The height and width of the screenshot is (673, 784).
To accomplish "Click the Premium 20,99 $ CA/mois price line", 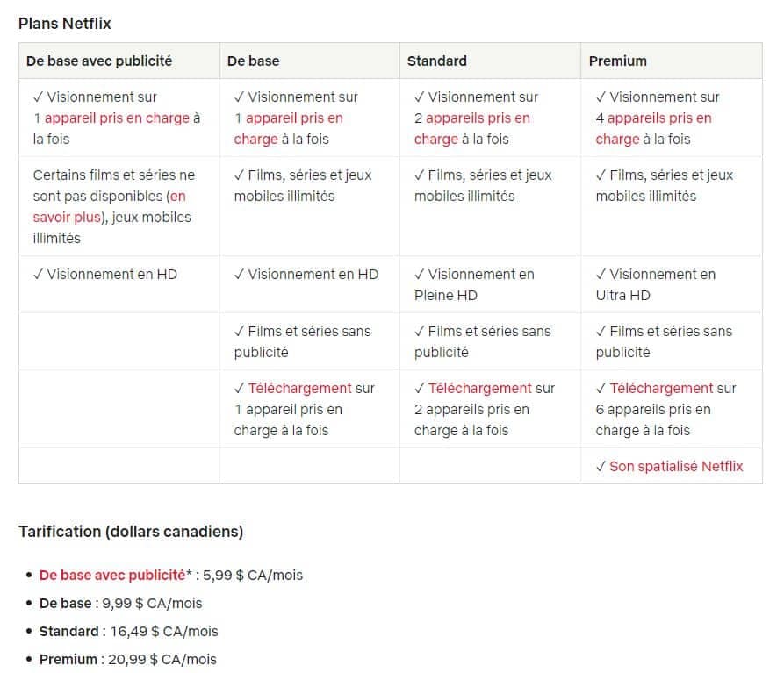I will click(x=128, y=659).
